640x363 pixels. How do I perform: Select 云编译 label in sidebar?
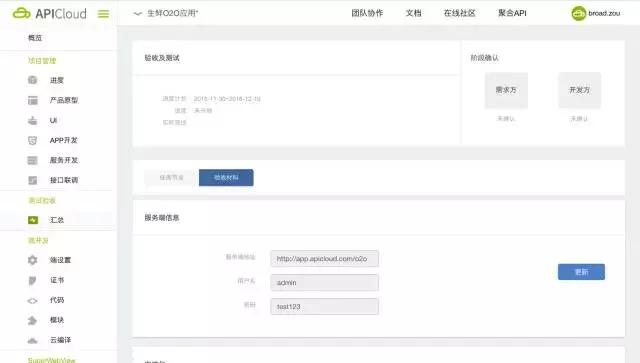point(60,340)
